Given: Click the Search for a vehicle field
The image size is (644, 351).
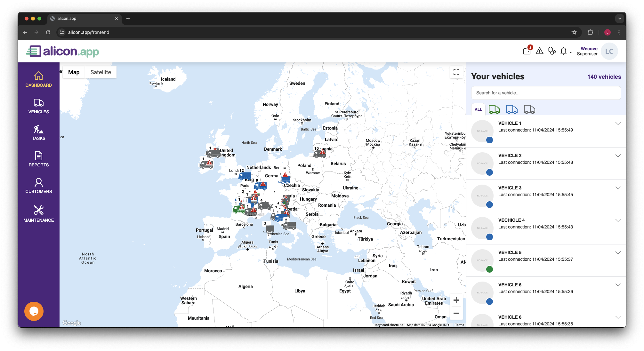Looking at the screenshot, I should (546, 93).
